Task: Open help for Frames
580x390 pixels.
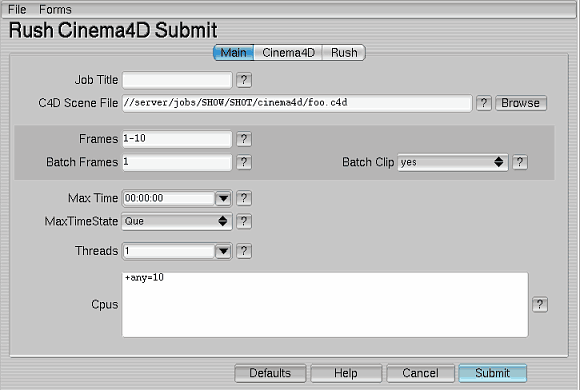Action: (244, 139)
